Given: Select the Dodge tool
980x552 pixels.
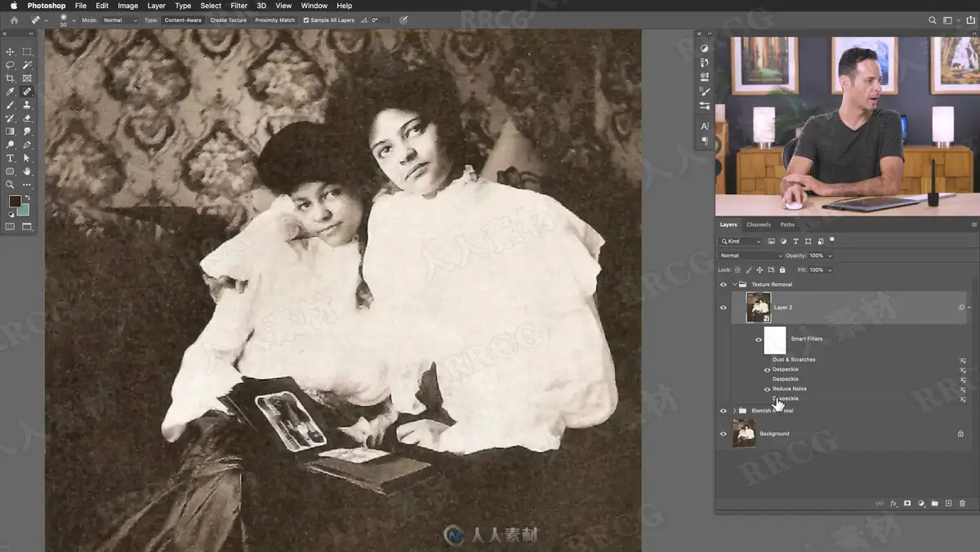Looking at the screenshot, I should point(11,144).
